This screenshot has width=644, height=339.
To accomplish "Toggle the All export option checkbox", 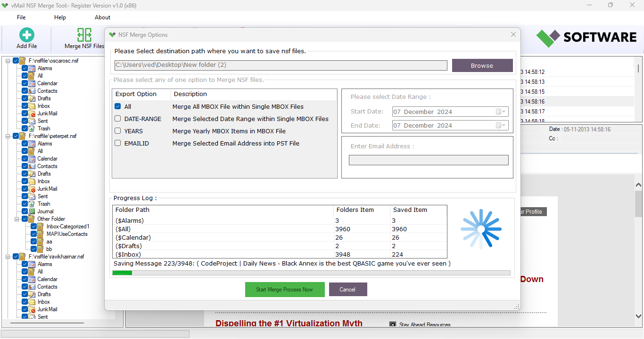I will coord(118,106).
